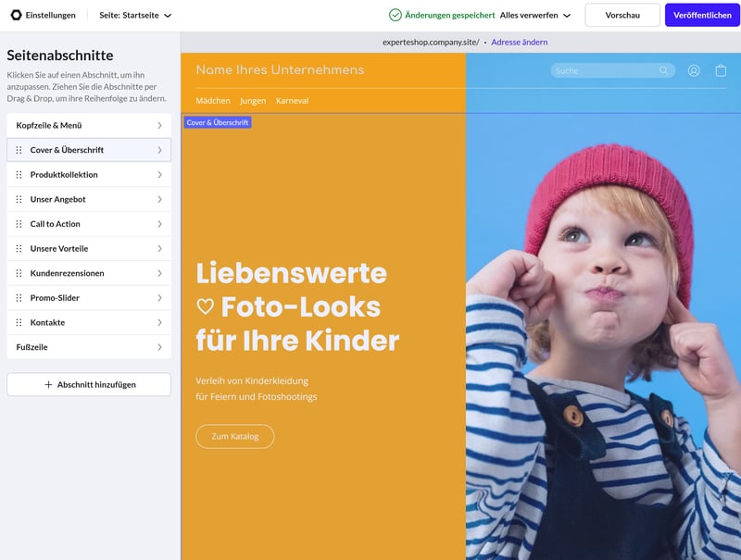Viewport: 741px width, 560px height.
Task: Expand Kopfzeile & Menü via its chevron
Action: 159,126
